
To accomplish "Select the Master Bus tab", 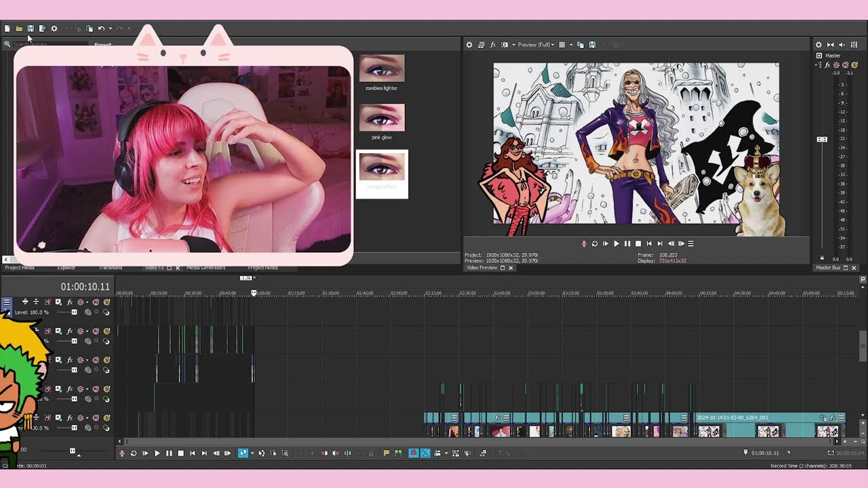I will (x=828, y=268).
